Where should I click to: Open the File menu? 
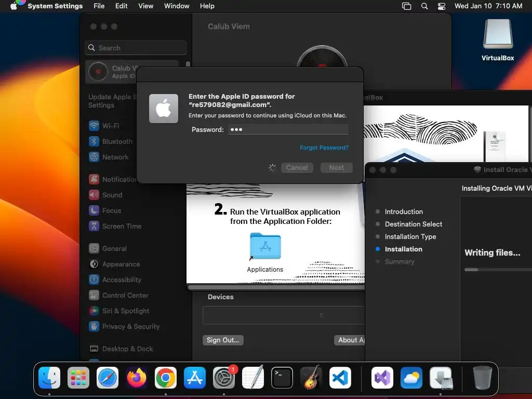tap(99, 6)
